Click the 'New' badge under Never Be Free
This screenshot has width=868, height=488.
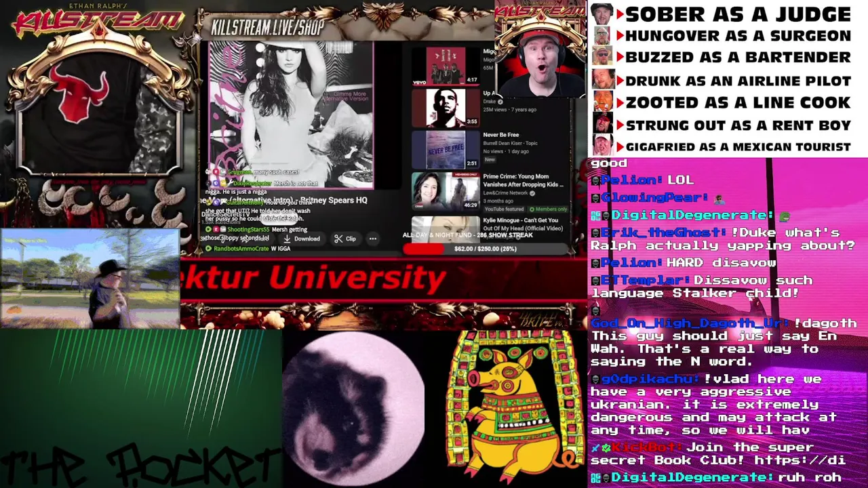point(490,159)
